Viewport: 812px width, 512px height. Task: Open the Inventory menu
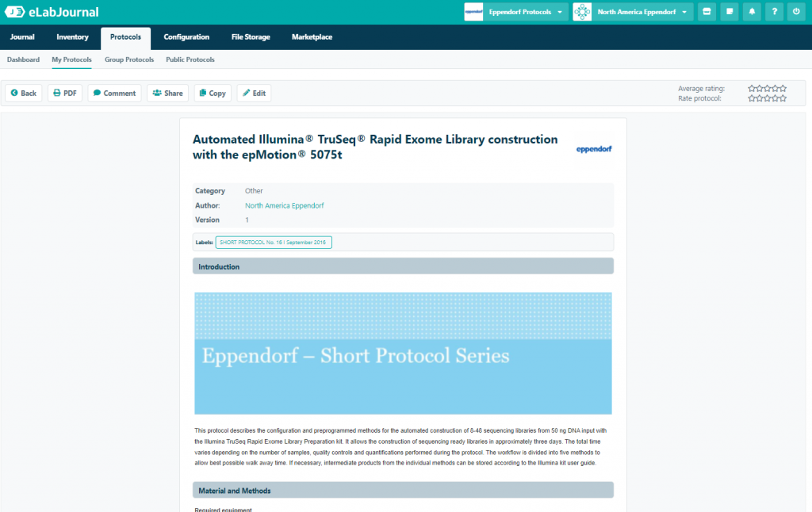pyautogui.click(x=72, y=37)
